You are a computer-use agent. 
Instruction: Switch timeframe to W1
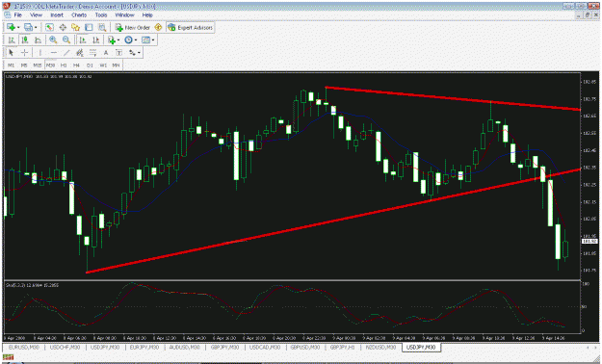[x=103, y=65]
